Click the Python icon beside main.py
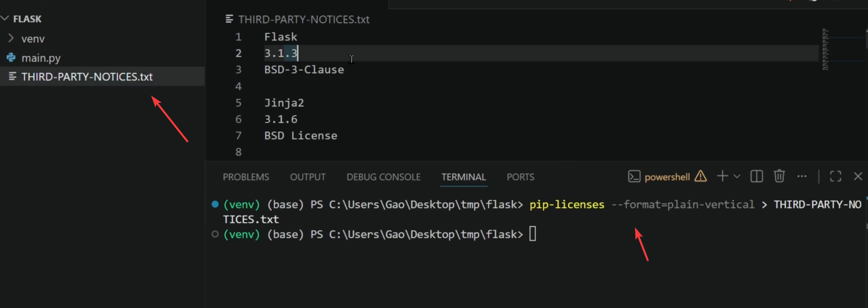 11,57
